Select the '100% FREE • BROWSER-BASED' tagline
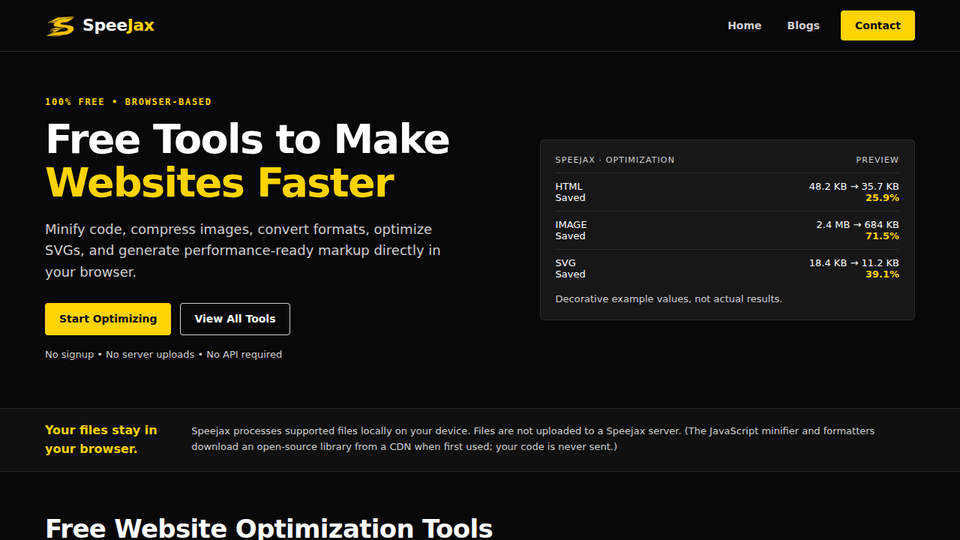Image resolution: width=960 pixels, height=540 pixels. (128, 102)
